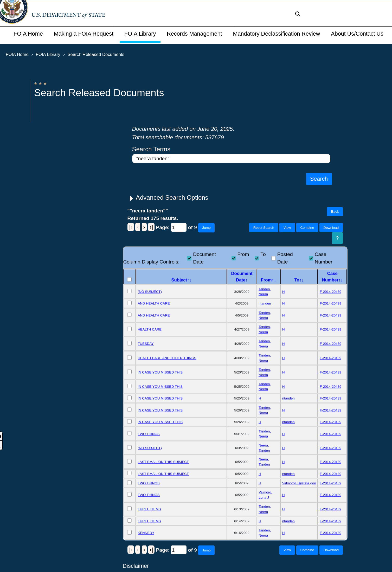Toggle Case Number column display checkbox
392x572 pixels.
[311, 258]
